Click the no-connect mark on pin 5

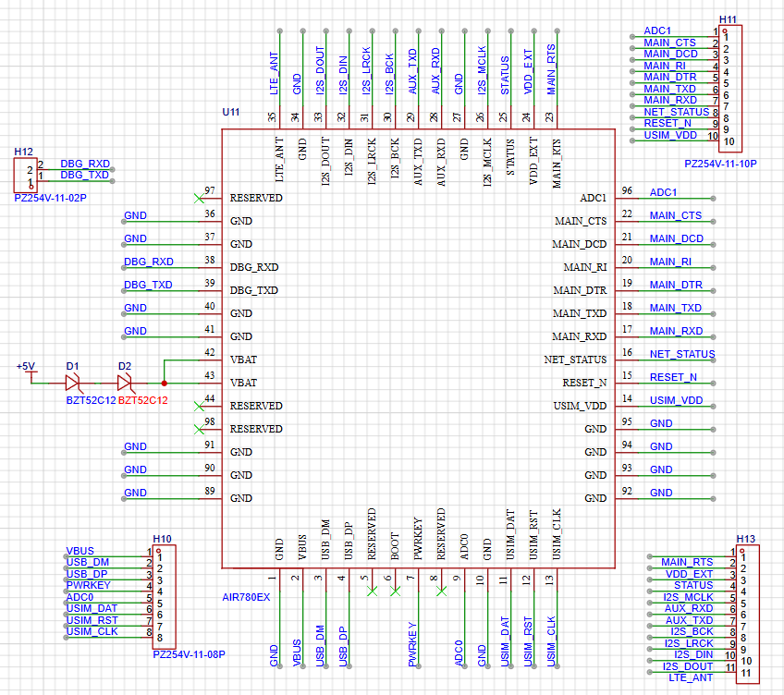pyautogui.click(x=372, y=591)
